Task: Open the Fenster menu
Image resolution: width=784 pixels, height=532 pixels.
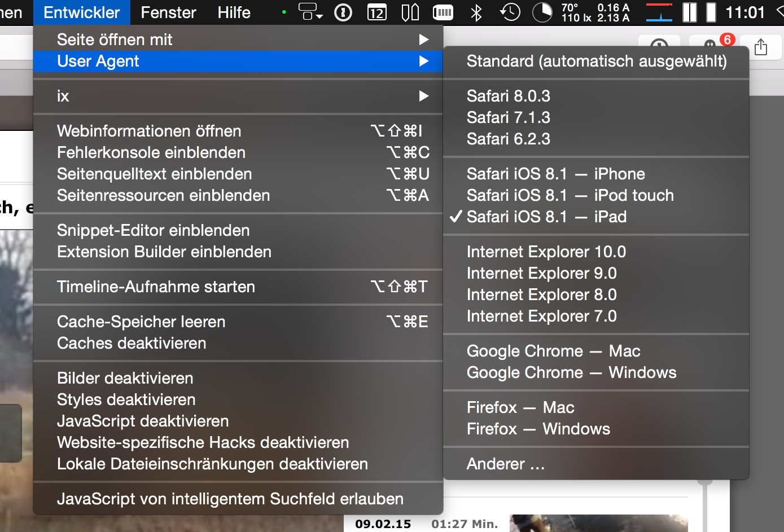Action: point(168,12)
